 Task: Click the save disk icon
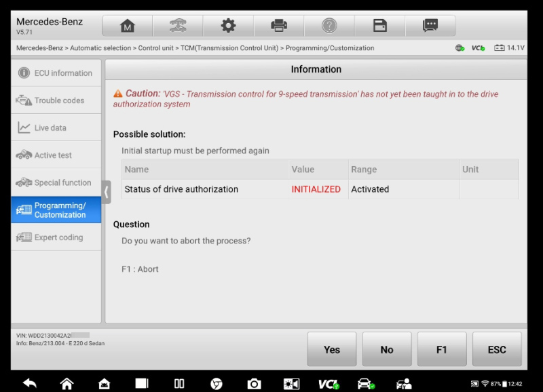pos(379,26)
